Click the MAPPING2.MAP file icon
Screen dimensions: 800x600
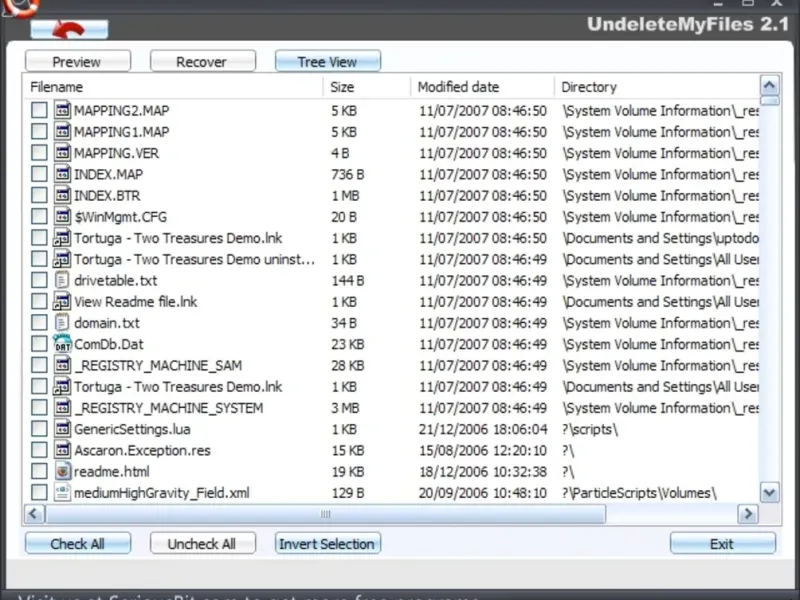62,110
